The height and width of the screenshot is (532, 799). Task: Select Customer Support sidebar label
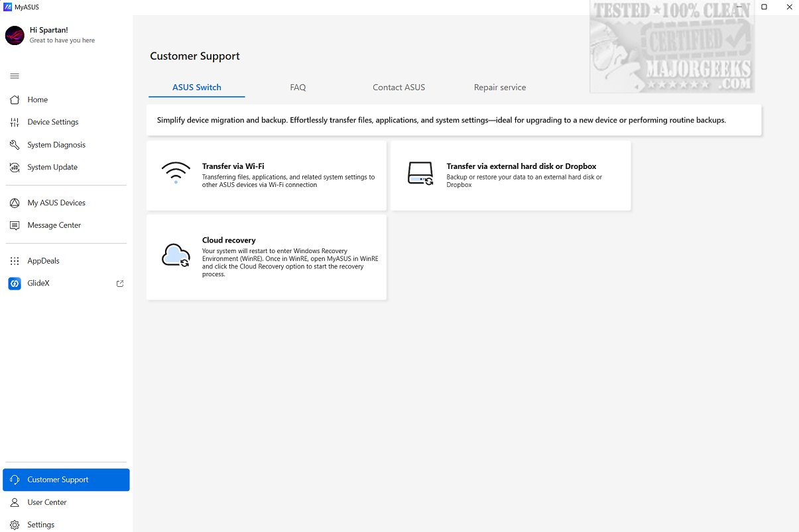(x=58, y=480)
